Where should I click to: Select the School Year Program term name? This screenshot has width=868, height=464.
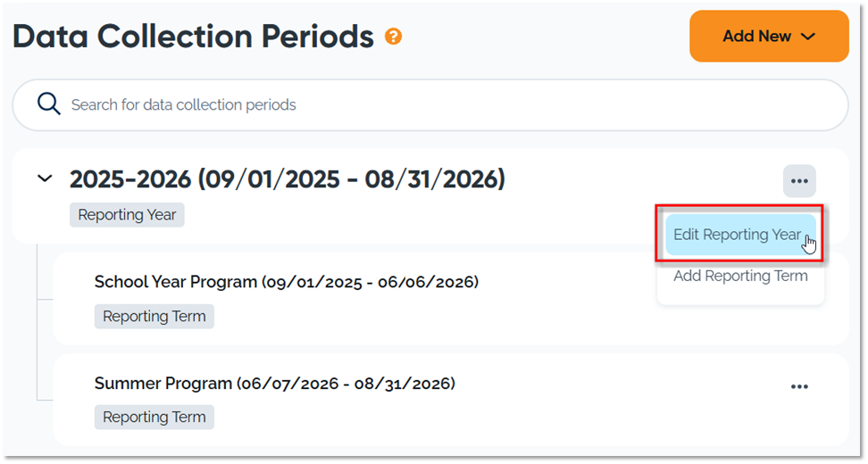(x=176, y=282)
